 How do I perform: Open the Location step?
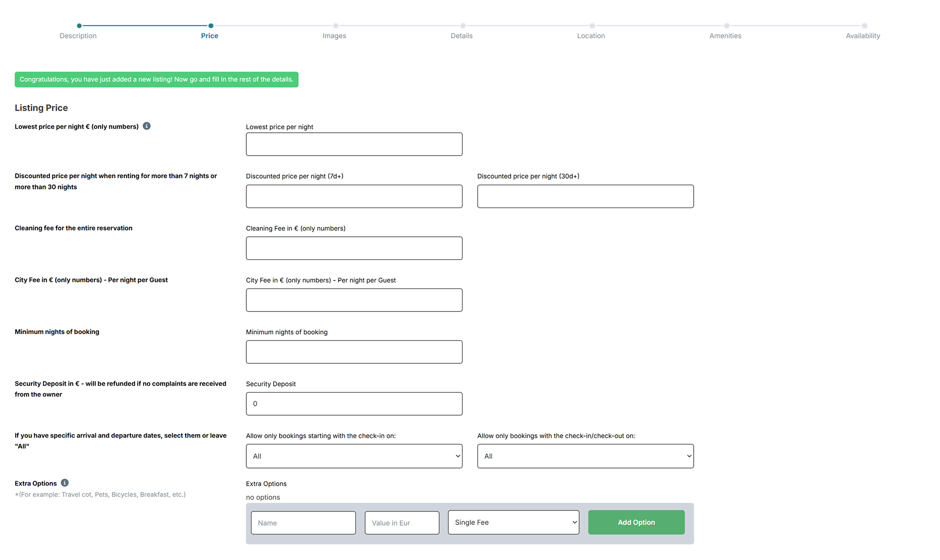(591, 35)
